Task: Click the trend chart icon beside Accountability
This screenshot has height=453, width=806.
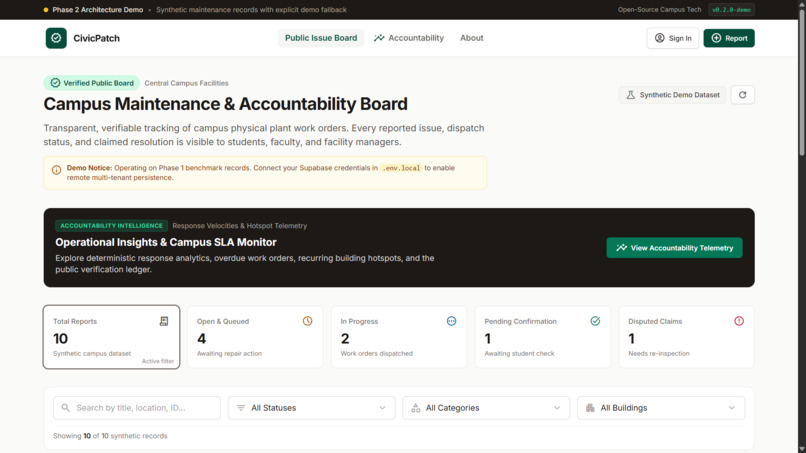Action: (379, 38)
